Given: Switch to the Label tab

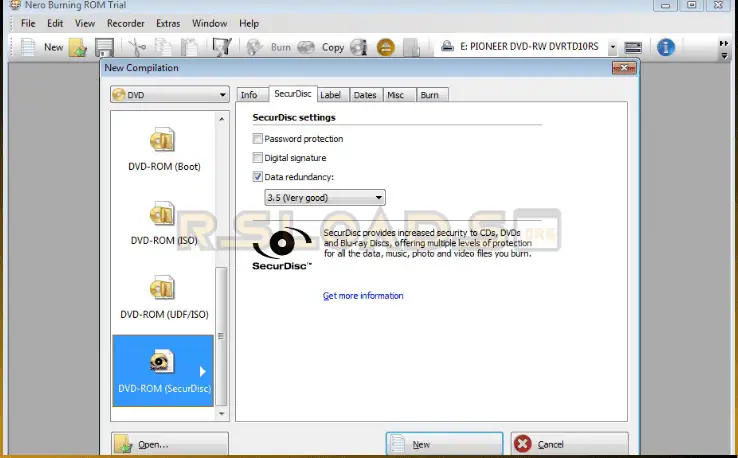Looking at the screenshot, I should click(331, 95).
